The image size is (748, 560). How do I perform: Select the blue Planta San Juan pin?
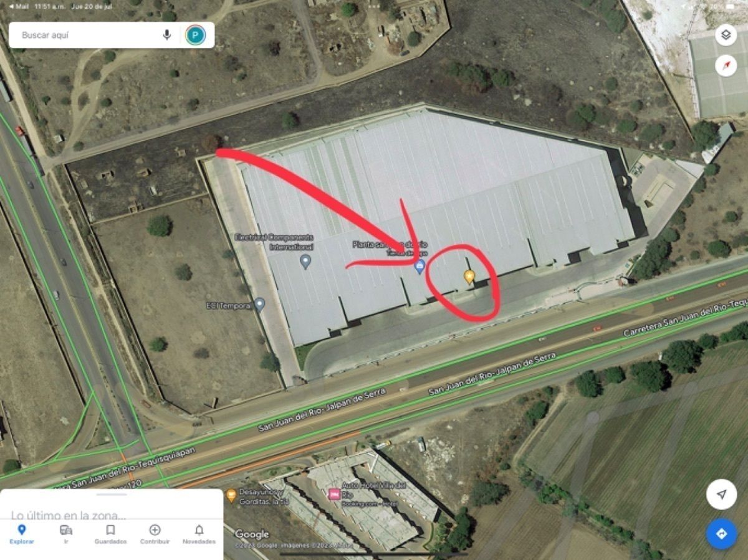click(x=420, y=267)
